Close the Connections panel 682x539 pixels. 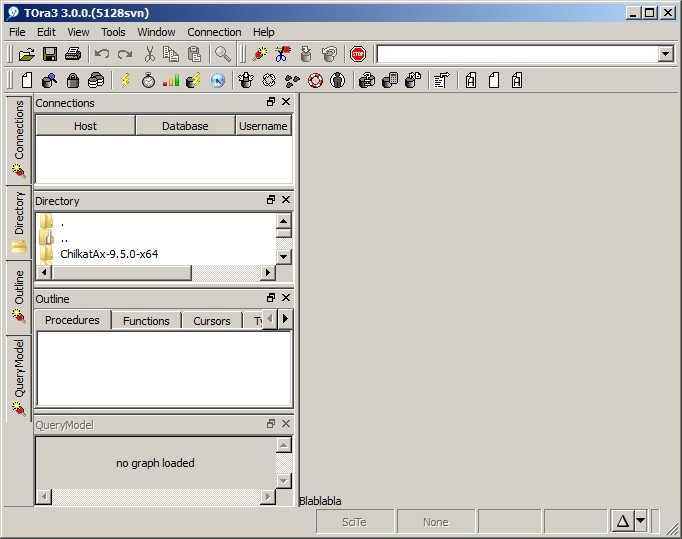[286, 101]
